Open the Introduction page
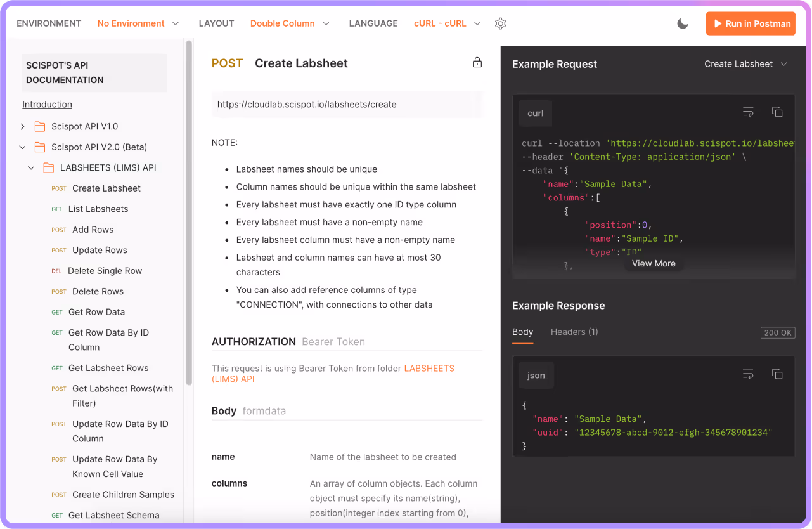 [x=46, y=104]
